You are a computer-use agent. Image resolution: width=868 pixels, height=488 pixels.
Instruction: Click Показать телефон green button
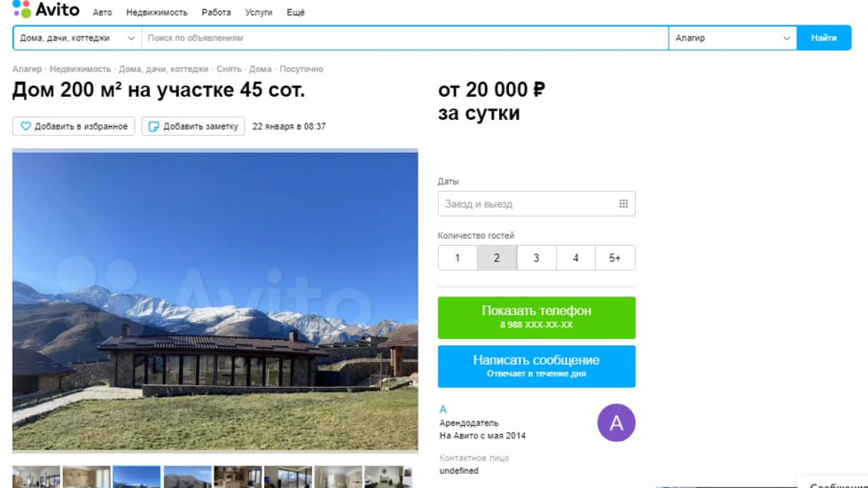tap(537, 318)
